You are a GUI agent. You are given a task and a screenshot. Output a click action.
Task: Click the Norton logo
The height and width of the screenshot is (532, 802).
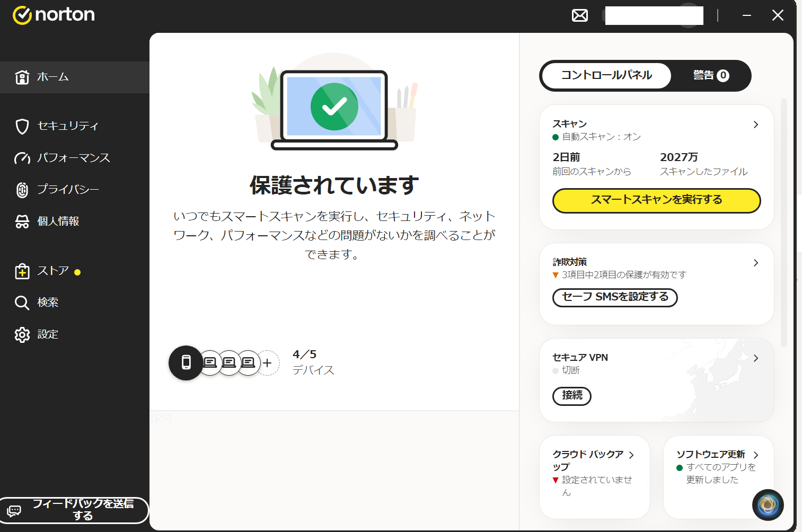54,15
